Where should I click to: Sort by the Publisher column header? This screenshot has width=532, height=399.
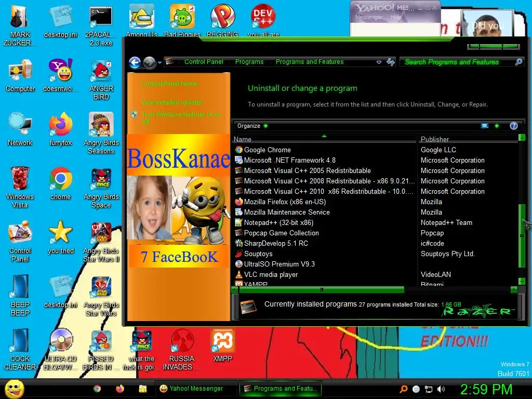(468, 139)
